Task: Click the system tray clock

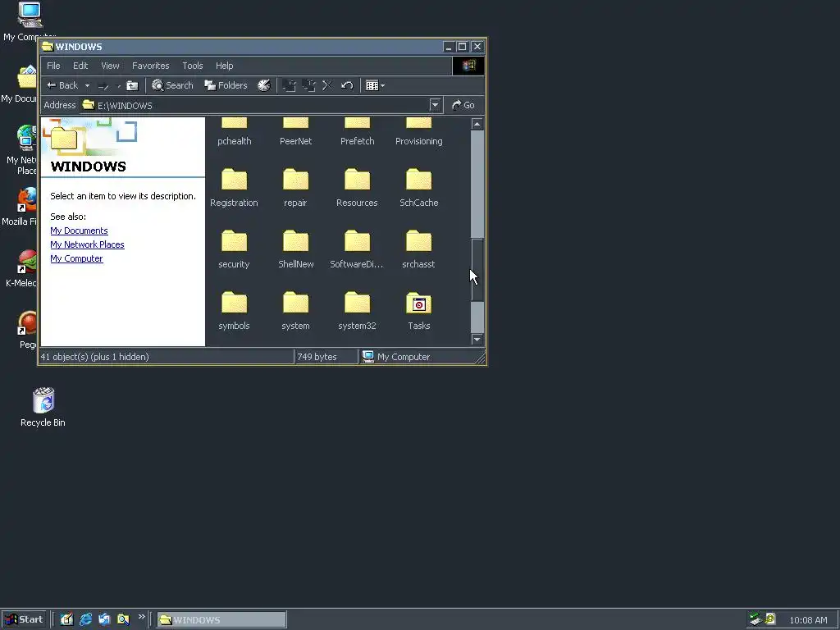Action: coord(808,620)
